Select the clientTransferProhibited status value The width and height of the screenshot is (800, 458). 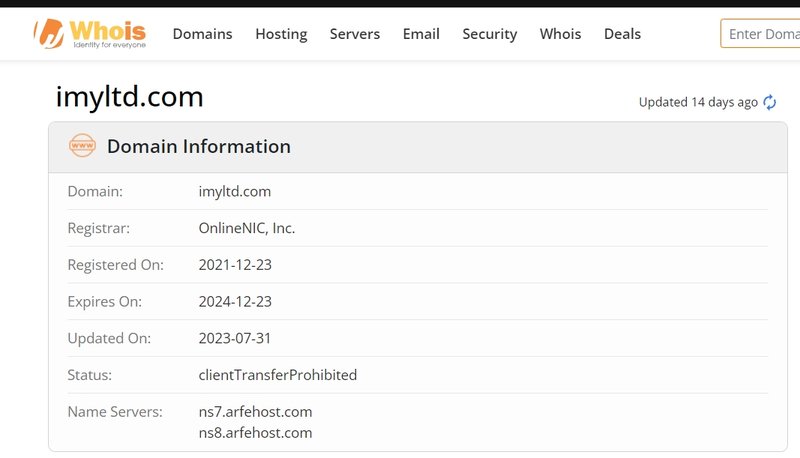click(x=277, y=375)
